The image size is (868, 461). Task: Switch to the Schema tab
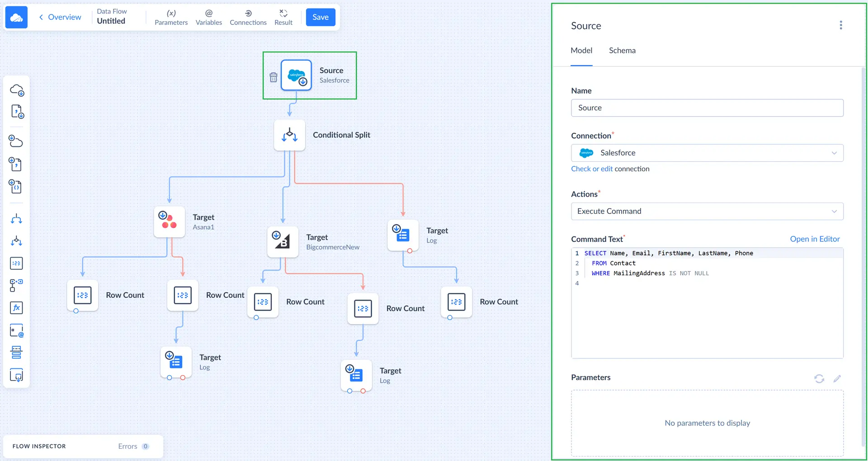622,51
